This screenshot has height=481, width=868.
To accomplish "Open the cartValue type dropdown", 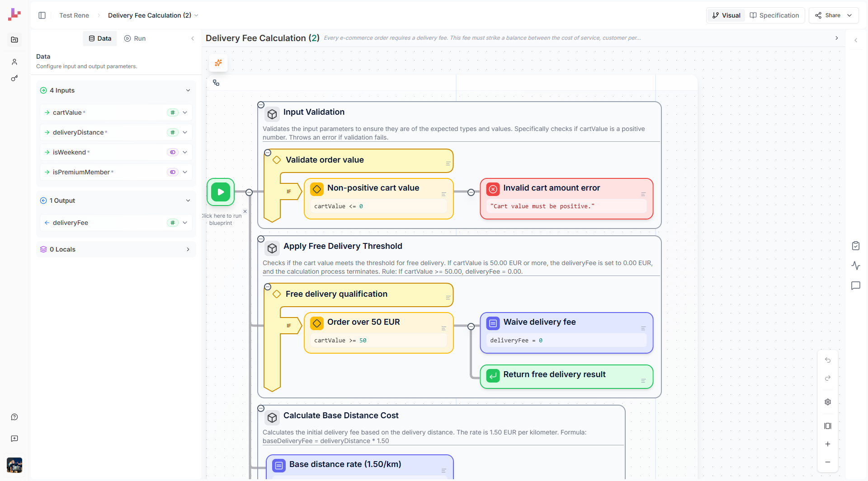I will pyautogui.click(x=185, y=112).
